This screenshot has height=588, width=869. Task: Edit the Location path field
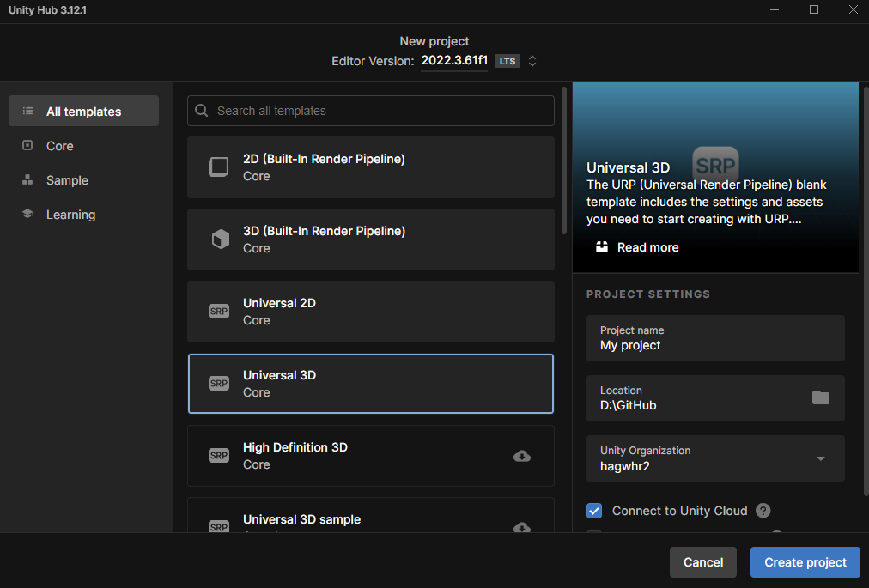pos(715,398)
